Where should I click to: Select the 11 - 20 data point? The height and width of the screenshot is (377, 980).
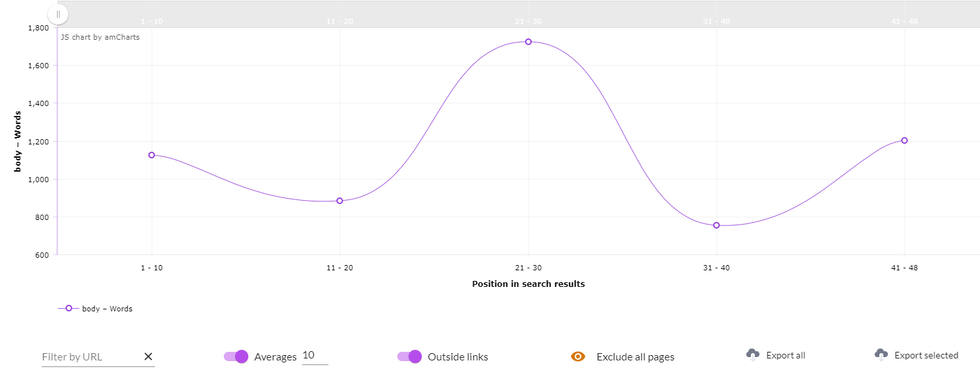coord(340,201)
